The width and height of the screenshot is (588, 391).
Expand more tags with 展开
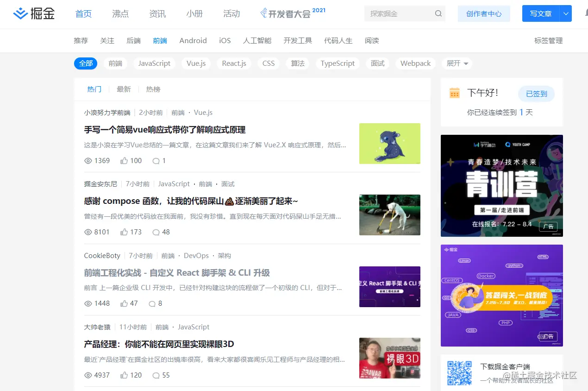point(457,63)
